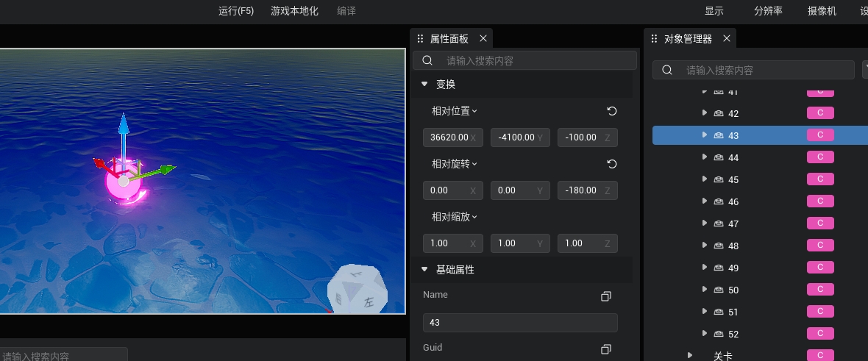Click the pink C badge on object 45
Viewport: 868px width, 361px height.
(x=820, y=179)
